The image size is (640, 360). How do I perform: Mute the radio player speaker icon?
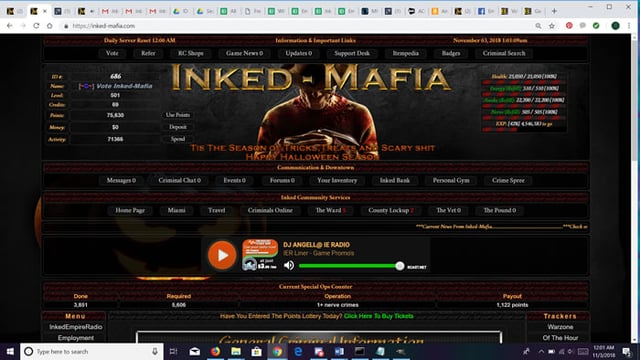[289, 265]
